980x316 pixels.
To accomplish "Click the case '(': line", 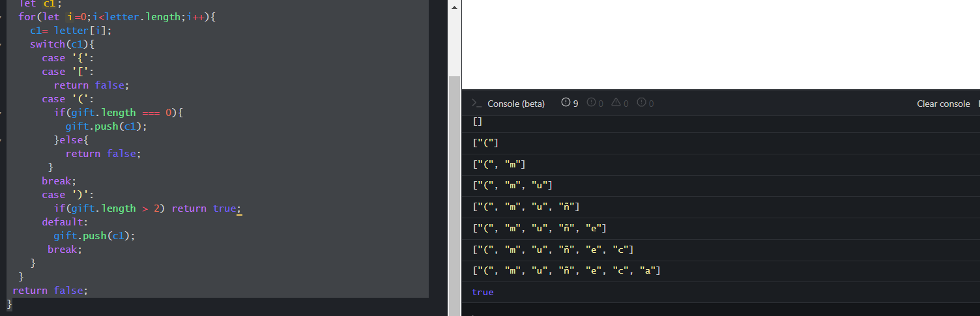I will point(68,99).
